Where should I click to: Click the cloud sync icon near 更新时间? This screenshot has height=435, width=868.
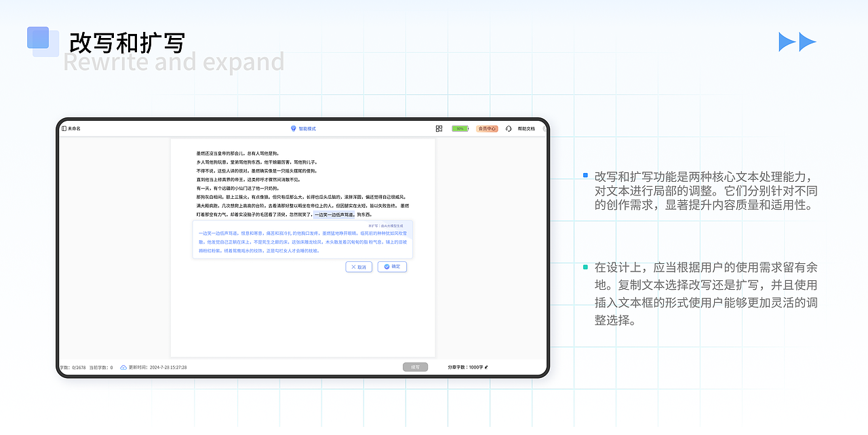coord(123,367)
